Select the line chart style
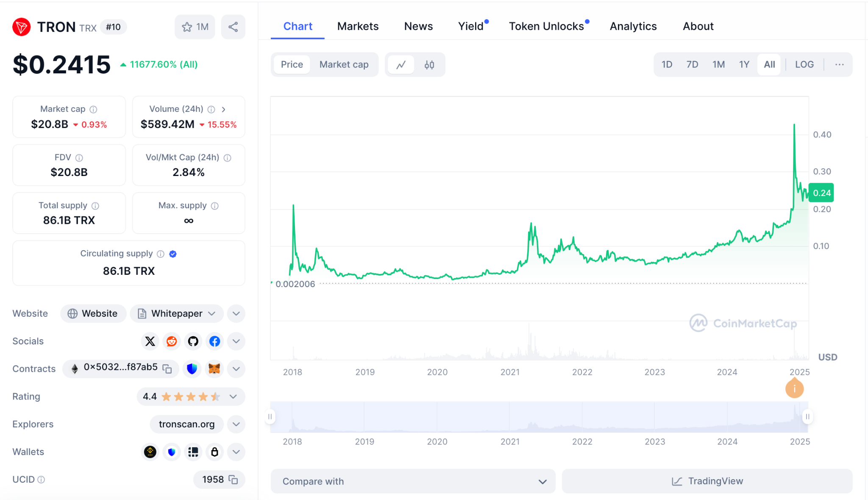The image size is (868, 500). tap(401, 65)
